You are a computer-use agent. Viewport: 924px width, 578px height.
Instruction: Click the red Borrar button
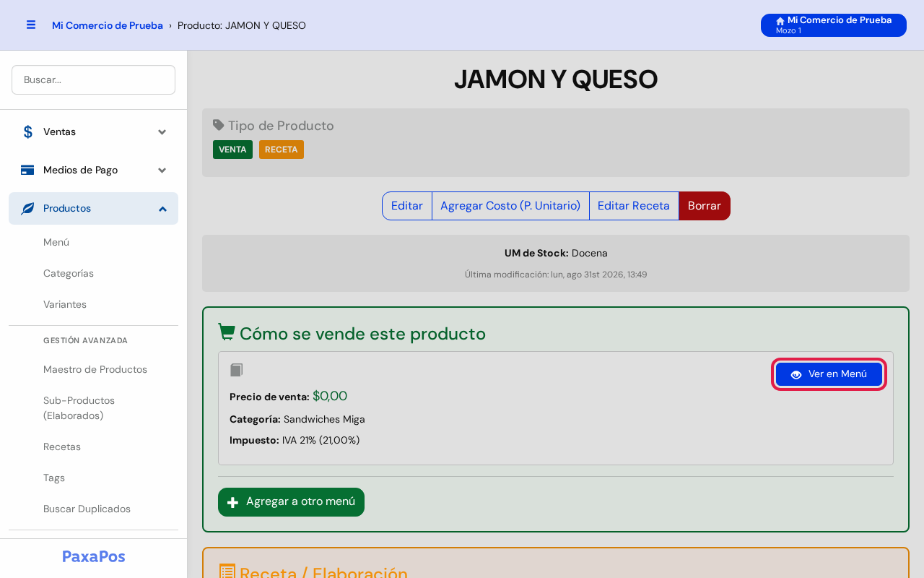[705, 206]
